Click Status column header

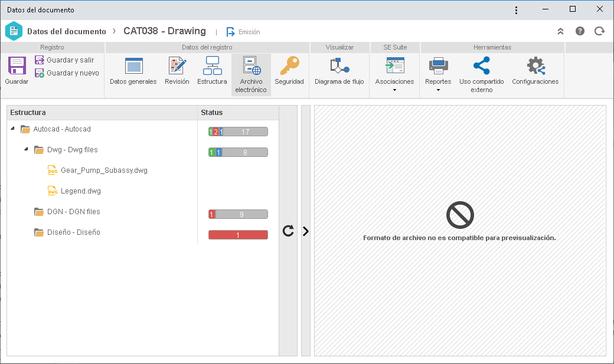[x=238, y=112]
